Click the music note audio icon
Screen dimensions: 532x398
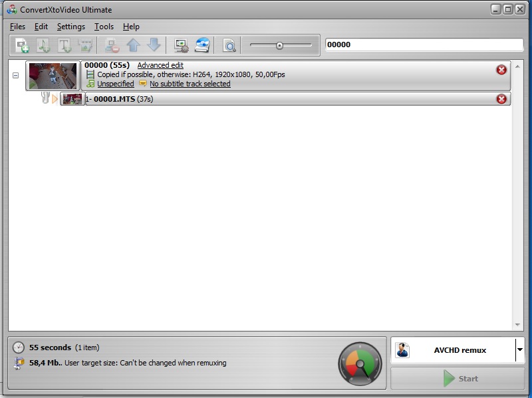(x=90, y=84)
